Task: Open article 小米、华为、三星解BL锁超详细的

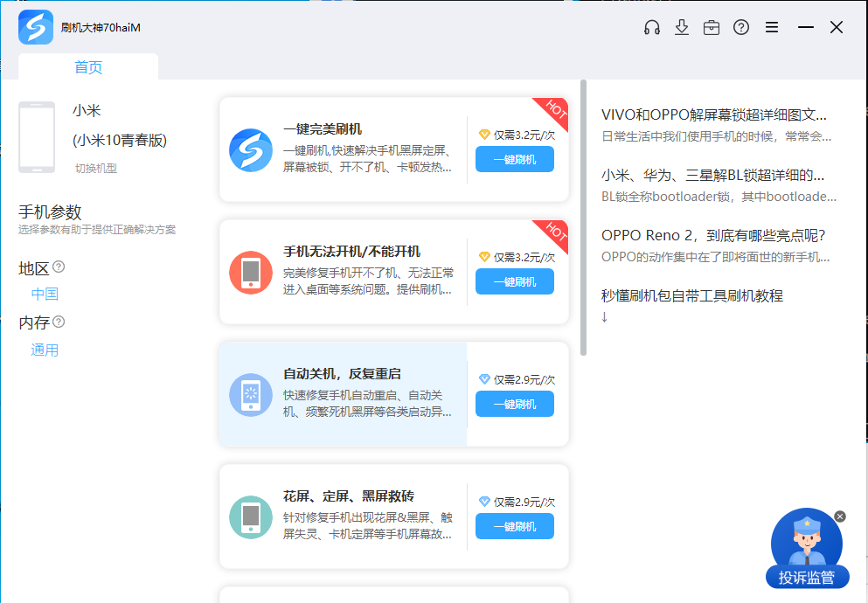Action: point(712,175)
